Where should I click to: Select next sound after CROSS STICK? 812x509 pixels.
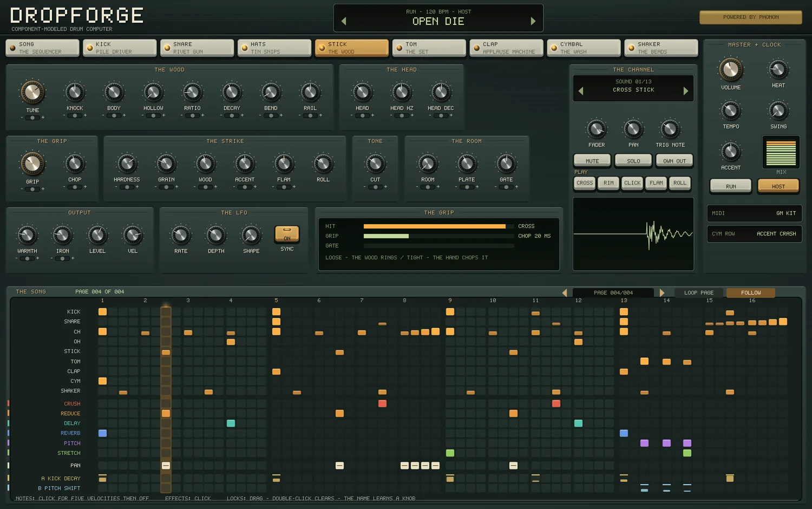pos(686,91)
